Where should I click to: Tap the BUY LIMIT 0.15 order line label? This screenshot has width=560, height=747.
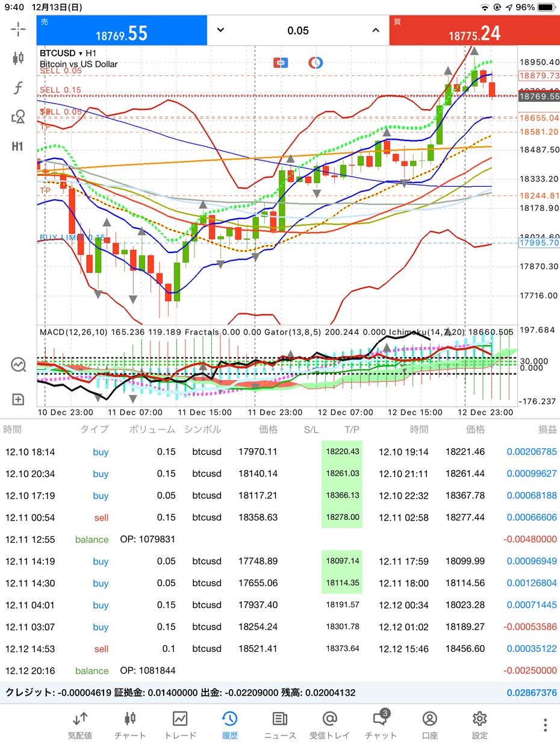(x=72, y=238)
